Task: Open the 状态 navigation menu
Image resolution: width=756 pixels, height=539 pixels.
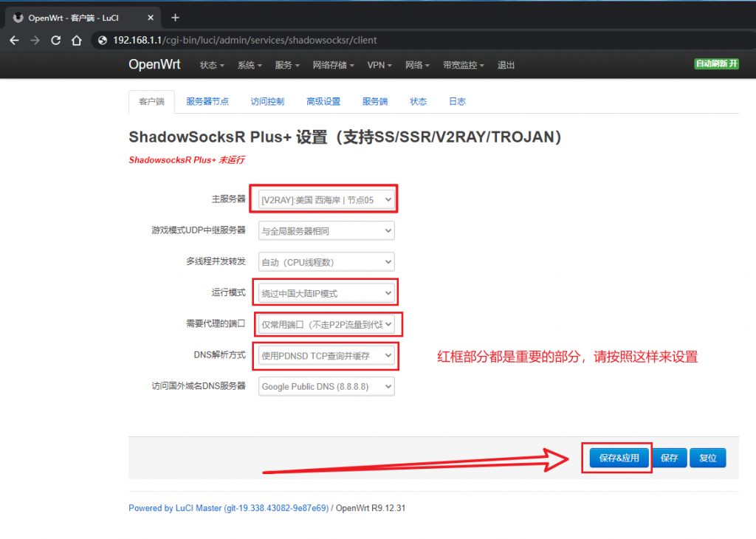Action: 212,65
